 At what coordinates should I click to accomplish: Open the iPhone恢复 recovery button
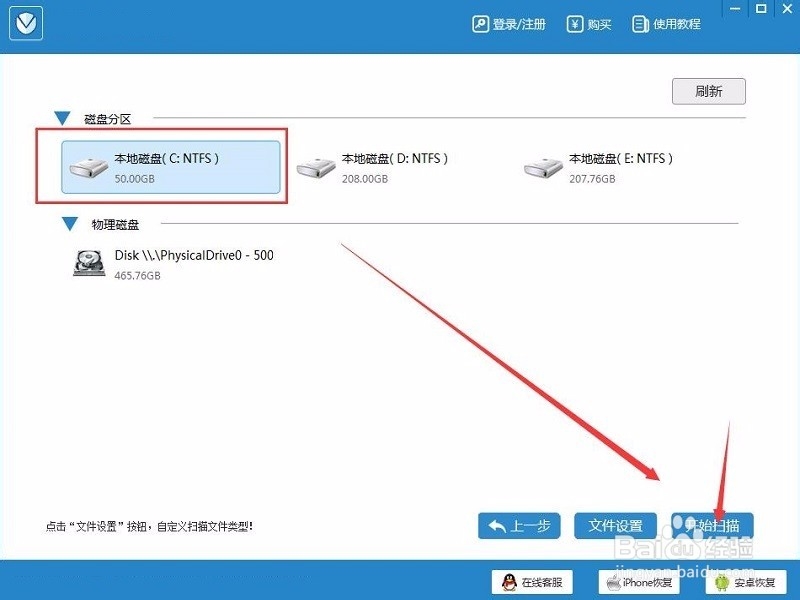click(x=639, y=582)
